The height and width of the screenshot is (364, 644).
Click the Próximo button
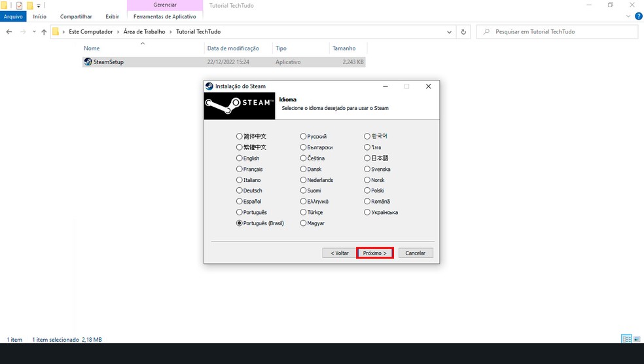(374, 253)
